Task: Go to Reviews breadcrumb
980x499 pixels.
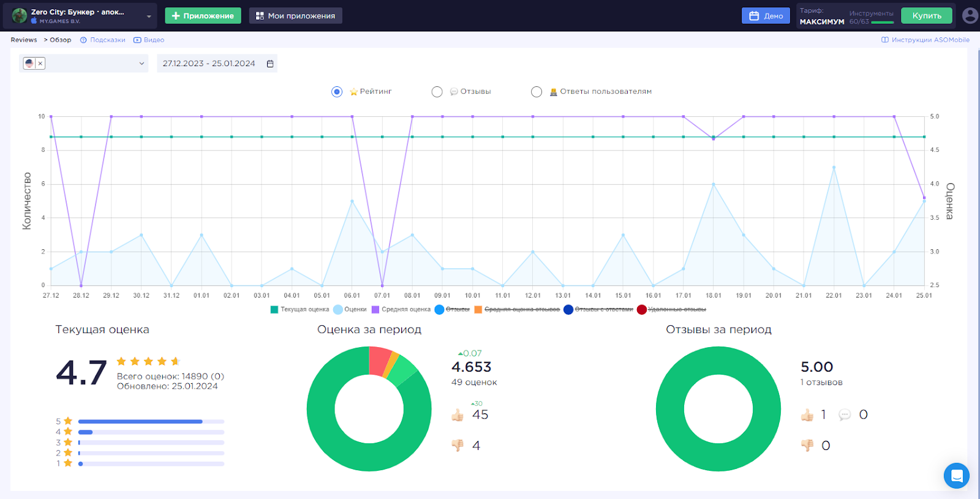Action: 24,40
